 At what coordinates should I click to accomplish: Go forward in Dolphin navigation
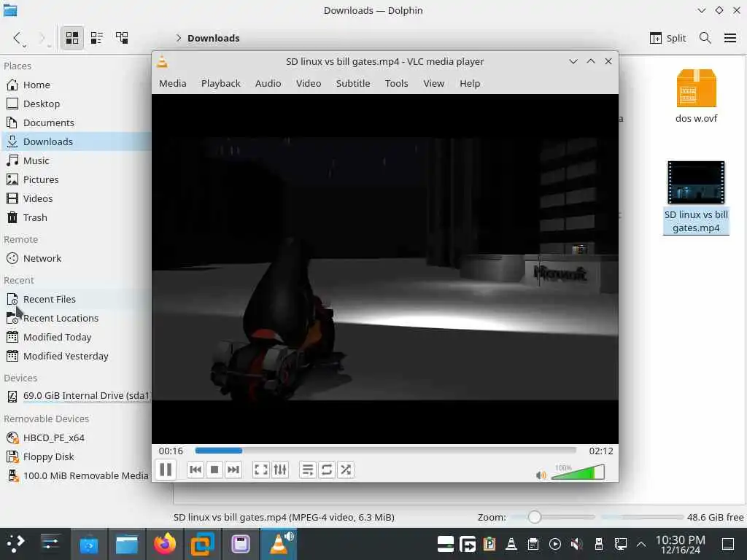pyautogui.click(x=42, y=38)
